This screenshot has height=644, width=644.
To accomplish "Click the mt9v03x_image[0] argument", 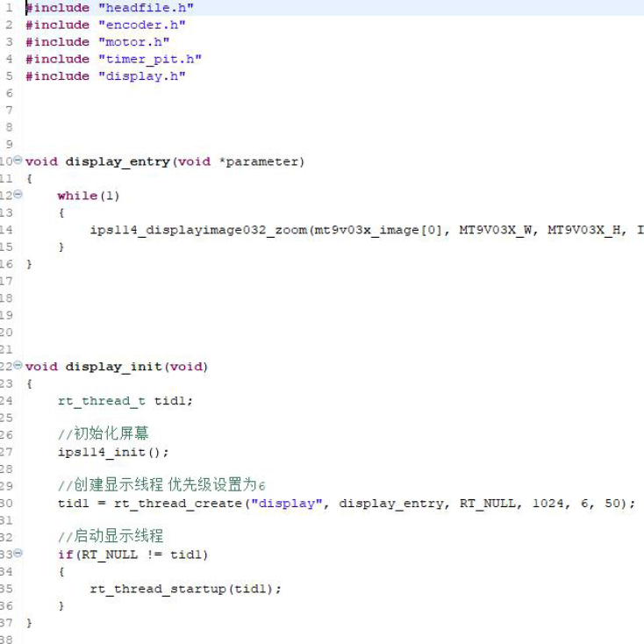I will point(378,230).
